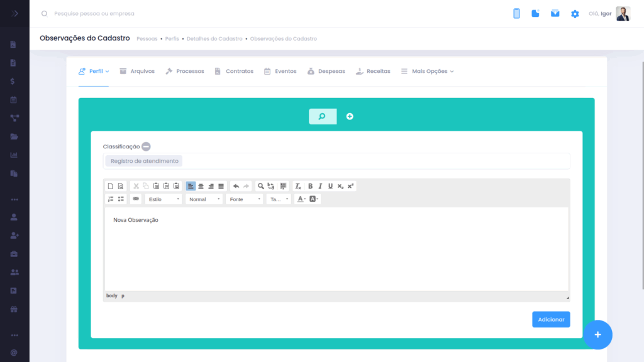The height and width of the screenshot is (362, 644).
Task: Click the select all icon
Action: pyautogui.click(x=283, y=186)
